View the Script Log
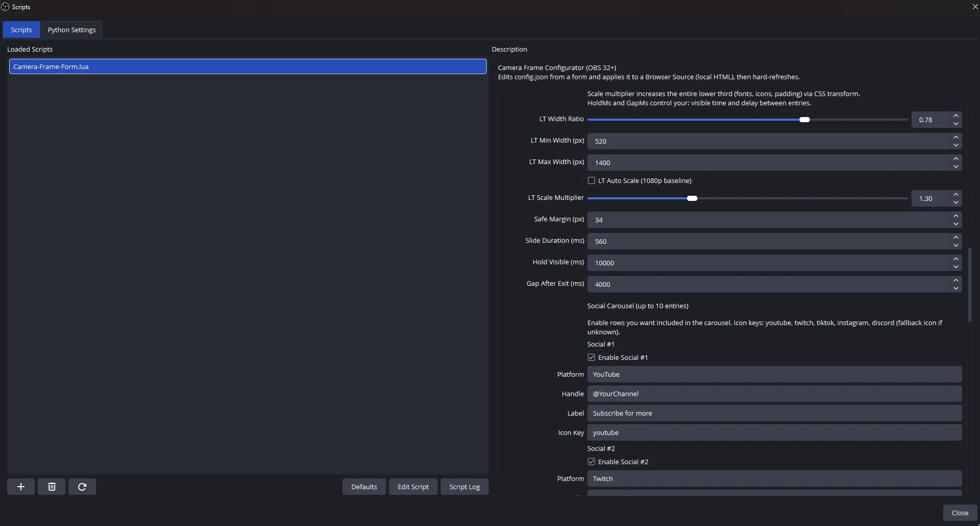This screenshot has width=980, height=526. tap(464, 486)
